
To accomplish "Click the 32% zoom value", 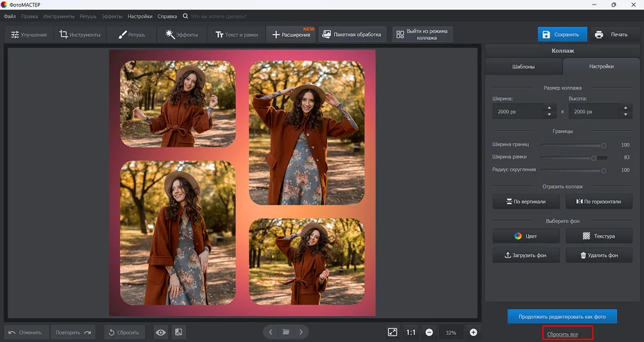I will coord(451,333).
